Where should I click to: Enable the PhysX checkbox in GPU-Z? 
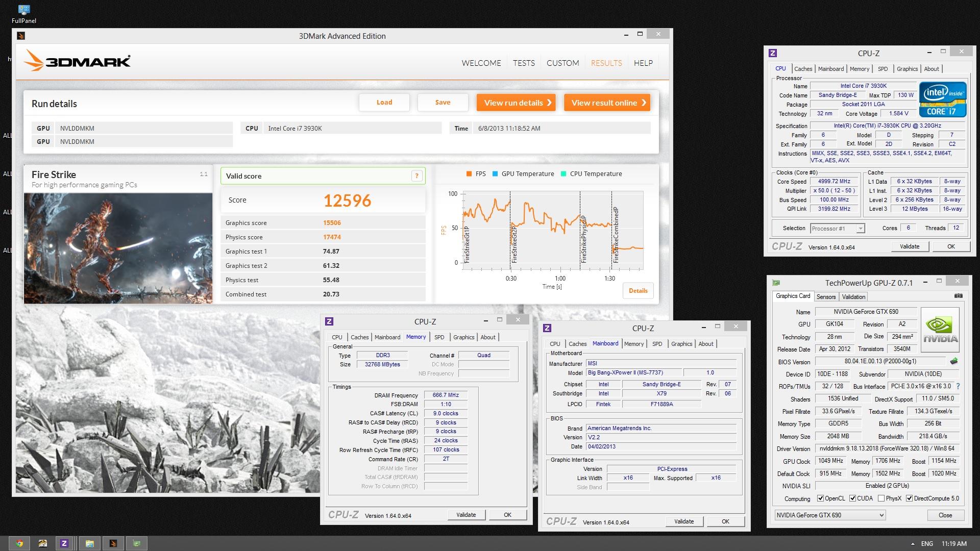pos(881,498)
